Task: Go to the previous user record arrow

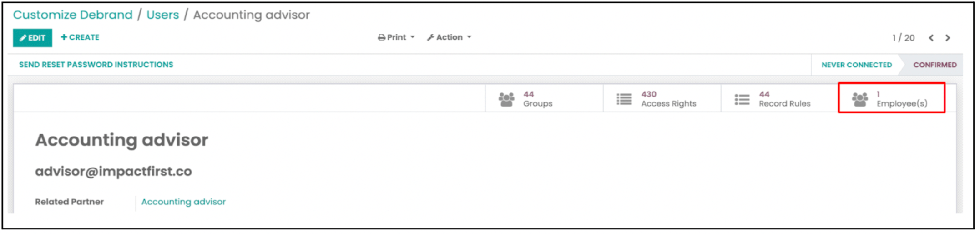Action: pos(931,38)
